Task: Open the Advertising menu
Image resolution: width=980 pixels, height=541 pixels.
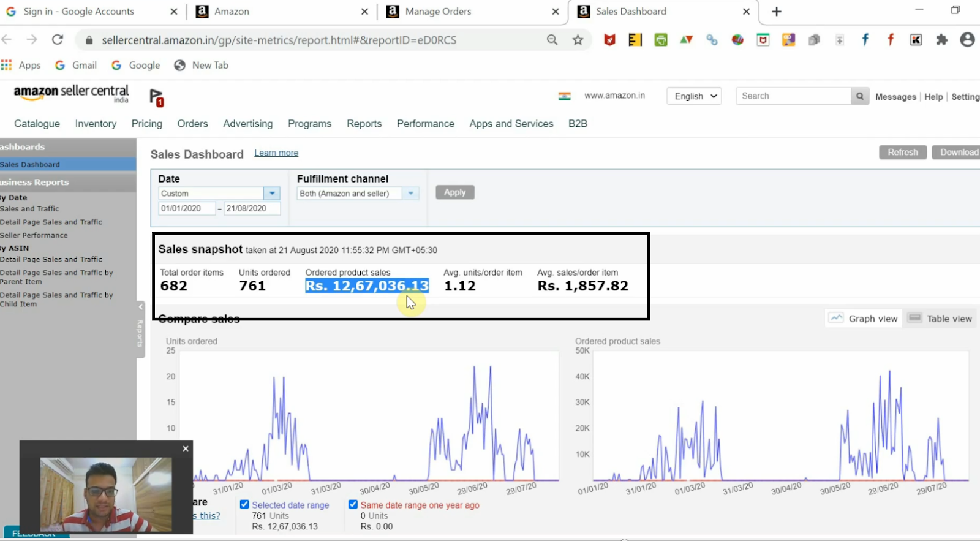Action: (x=248, y=124)
